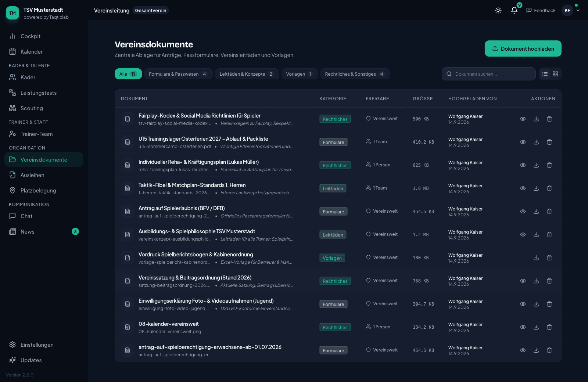588x382 pixels.
Task: Delete Individueller Reha- & Kräftigungsplan document
Action: tap(549, 165)
